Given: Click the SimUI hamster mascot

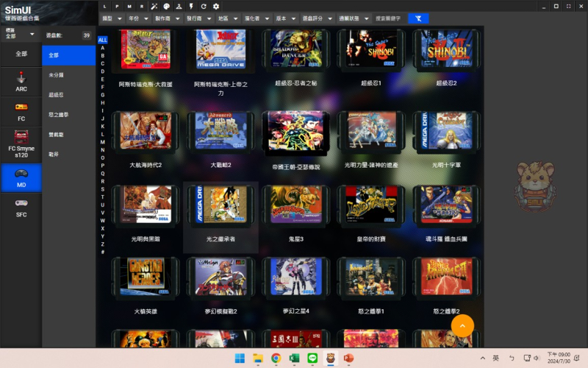Looking at the screenshot, I should tap(535, 187).
